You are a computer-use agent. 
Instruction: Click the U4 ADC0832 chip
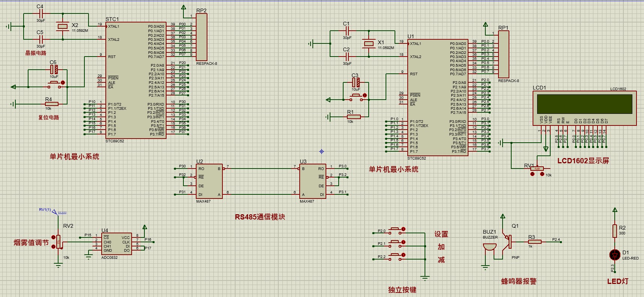pyautogui.click(x=116, y=244)
